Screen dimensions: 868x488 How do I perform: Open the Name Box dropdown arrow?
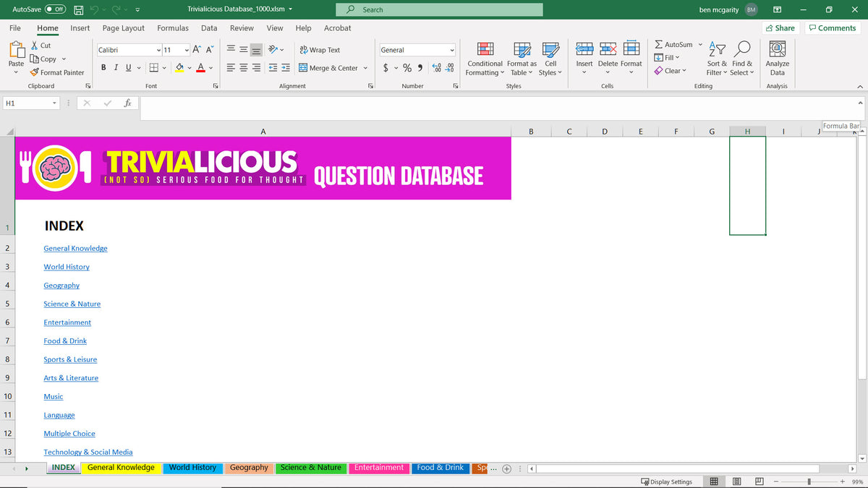click(54, 103)
